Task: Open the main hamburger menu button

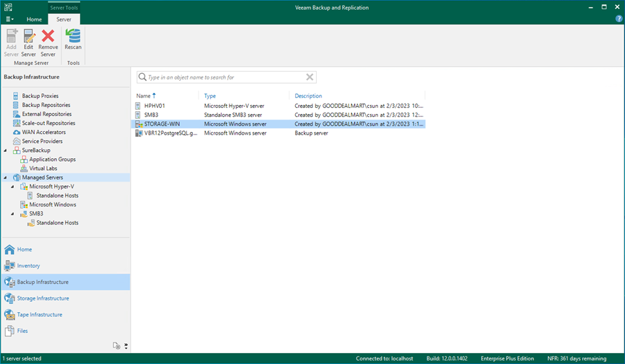Action: pos(10,19)
